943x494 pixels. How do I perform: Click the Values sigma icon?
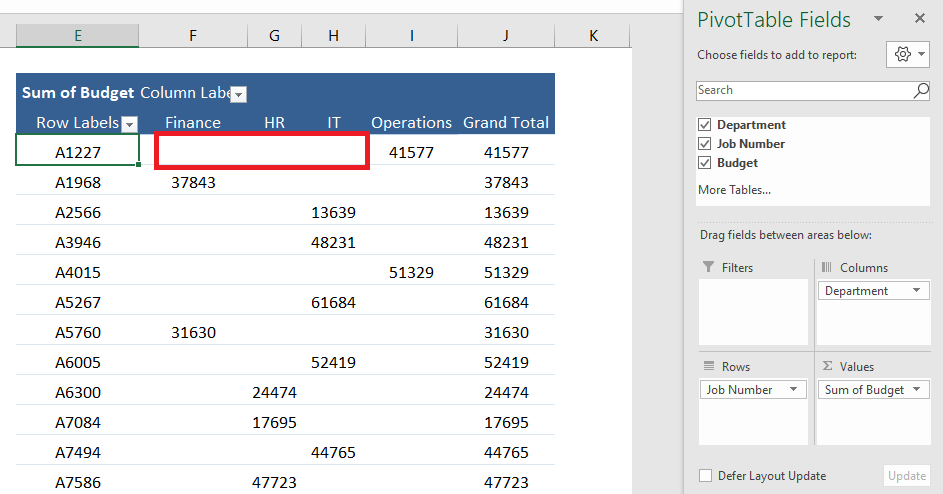[x=828, y=366]
